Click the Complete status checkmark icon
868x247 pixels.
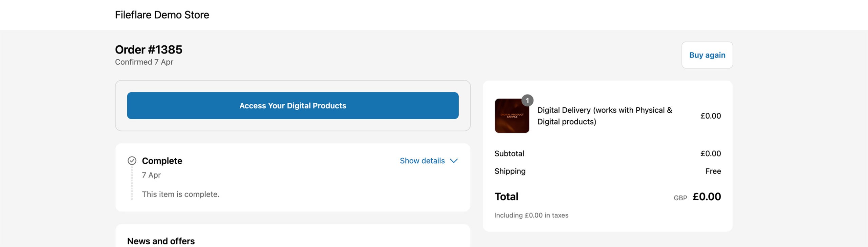132,161
